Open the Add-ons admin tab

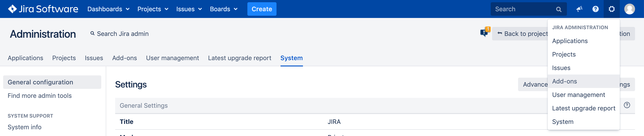pos(125,58)
